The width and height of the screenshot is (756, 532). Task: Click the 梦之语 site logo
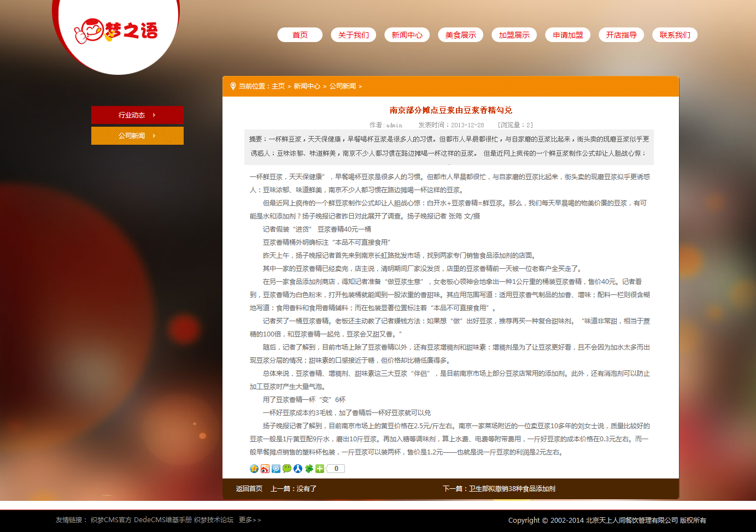pos(116,32)
